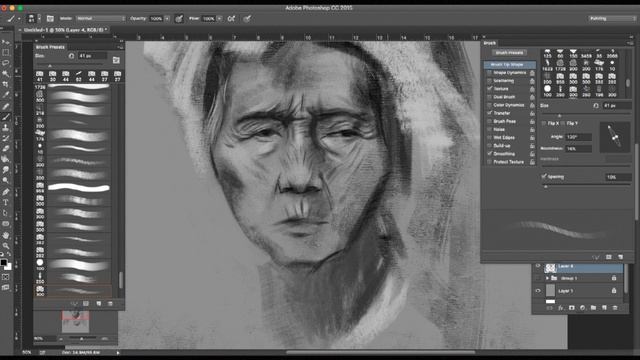
Task: Select the Eyedropper tool
Action: pyautogui.click(x=5, y=95)
